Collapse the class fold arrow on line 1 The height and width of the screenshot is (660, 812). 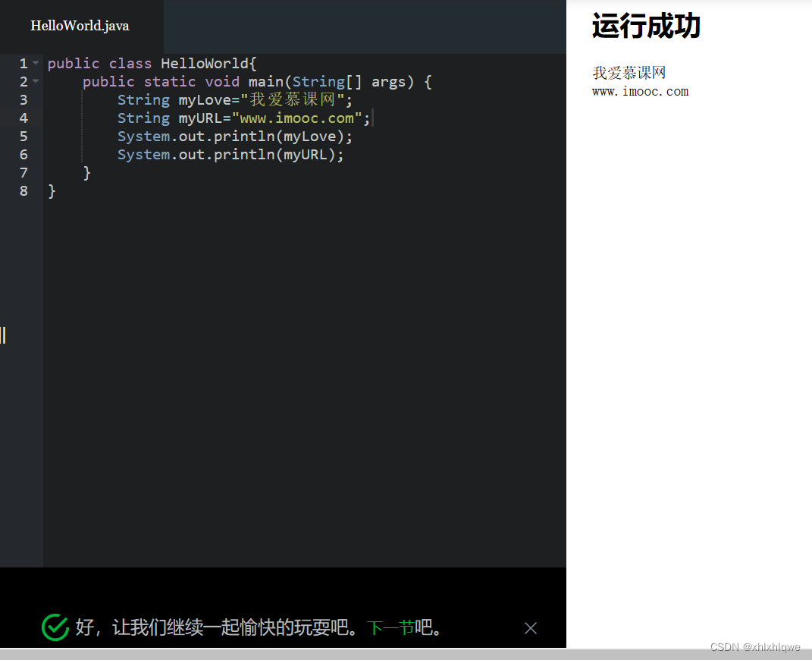pos(36,63)
